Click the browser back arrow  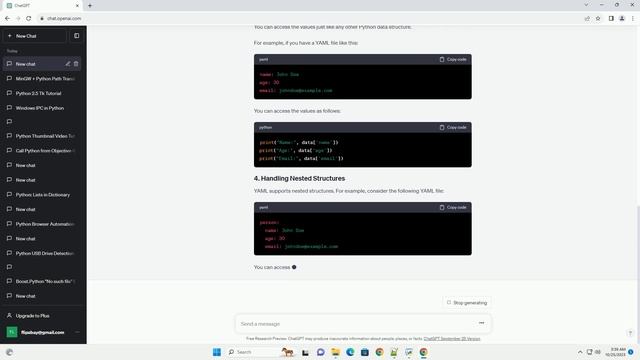coord(7,18)
